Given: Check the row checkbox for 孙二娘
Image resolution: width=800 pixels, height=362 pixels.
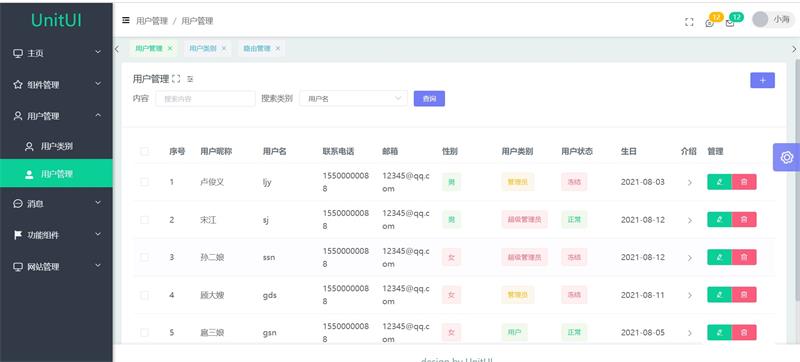Looking at the screenshot, I should click(x=144, y=257).
